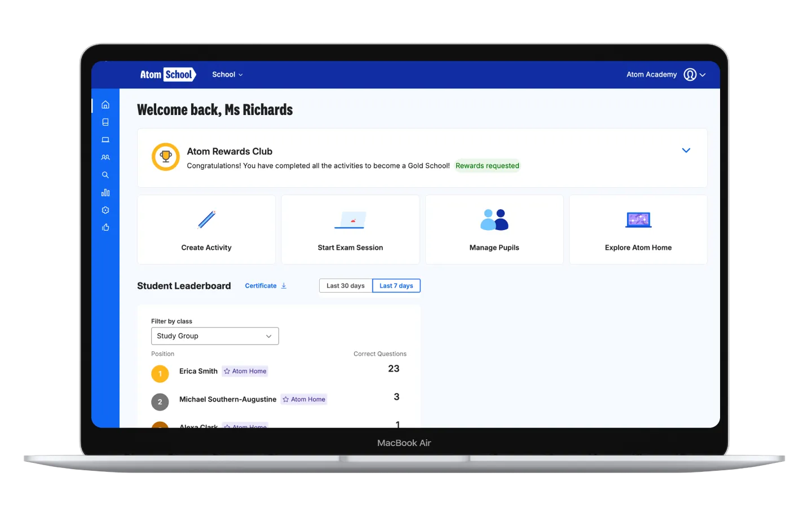Image resolution: width=812 pixels, height=530 pixels.
Task: Click the 'Filter by class' label
Action: pos(171,321)
